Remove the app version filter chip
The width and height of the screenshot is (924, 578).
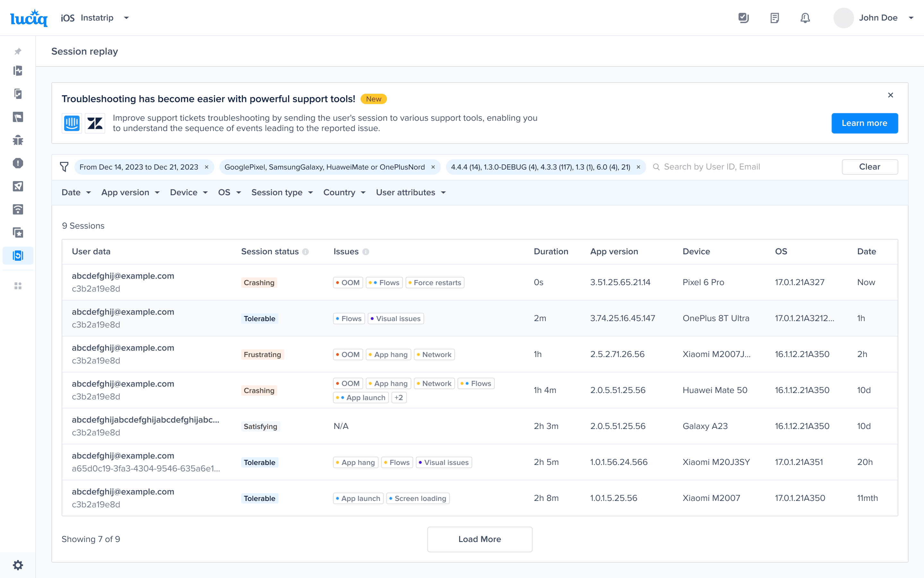(x=638, y=167)
